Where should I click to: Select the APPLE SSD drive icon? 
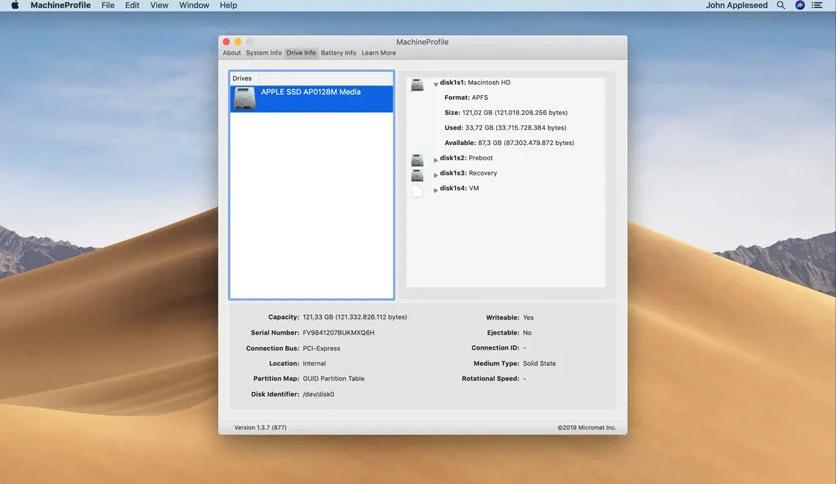pos(245,99)
